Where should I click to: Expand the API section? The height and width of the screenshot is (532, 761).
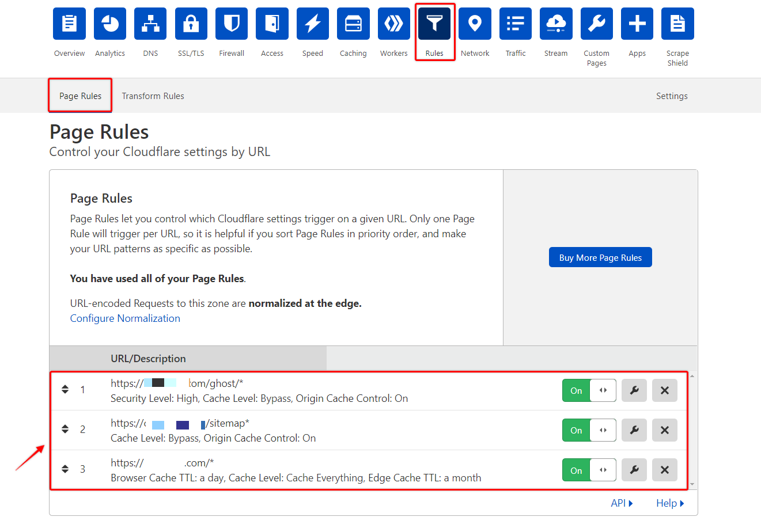622,503
